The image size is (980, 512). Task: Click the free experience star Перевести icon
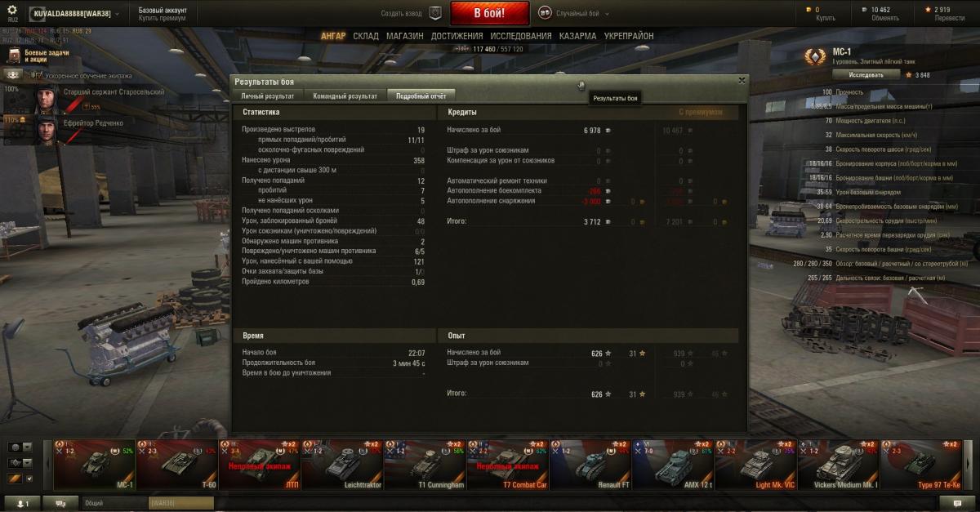click(x=927, y=10)
